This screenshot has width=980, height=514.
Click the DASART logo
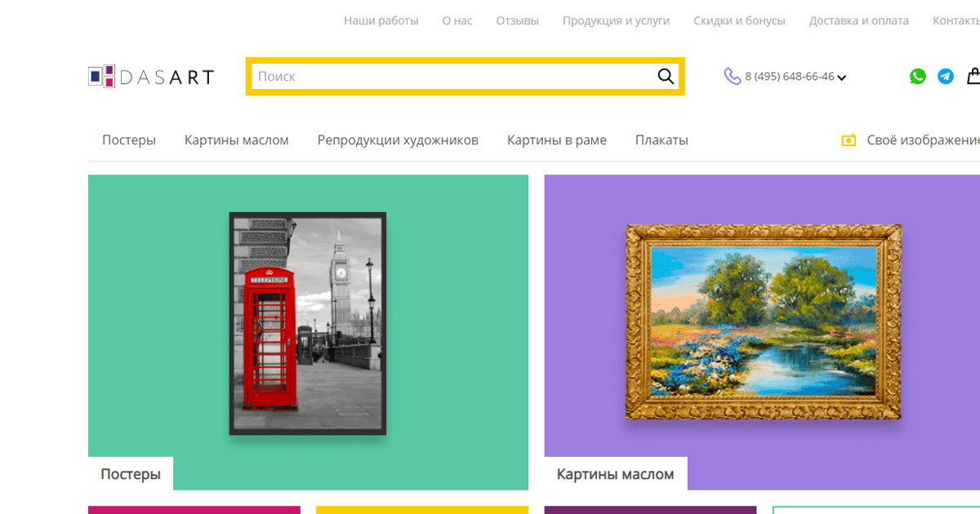tap(151, 77)
